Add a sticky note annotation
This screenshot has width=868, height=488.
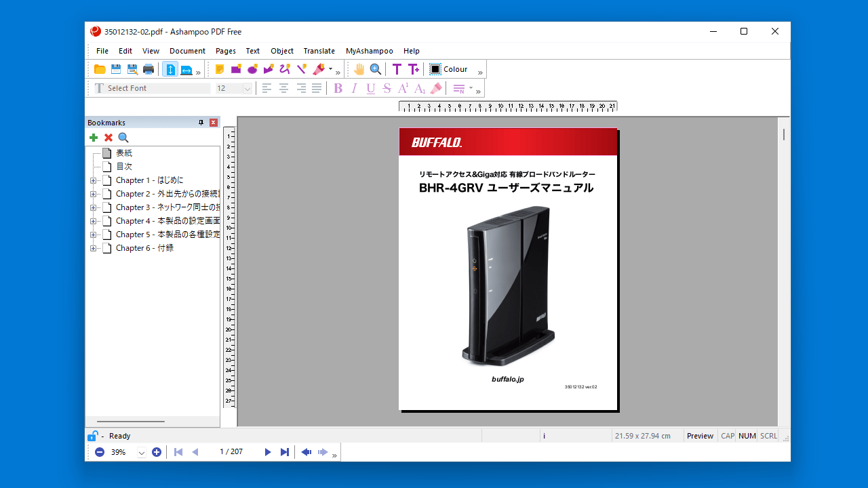click(220, 69)
